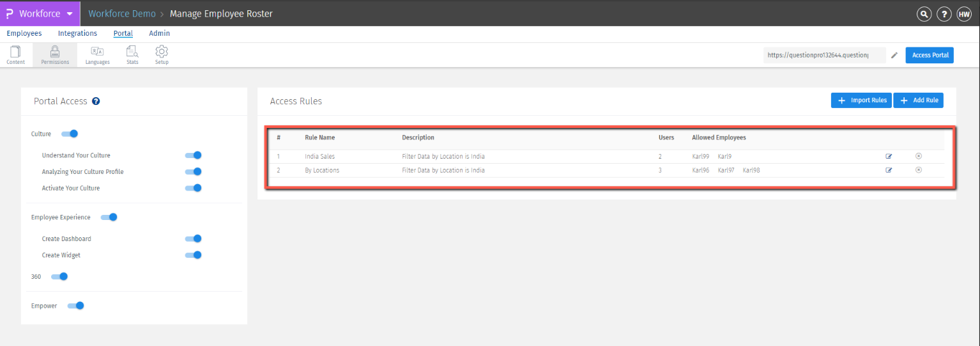
Task: Delete the India Sales rule
Action: pyautogui.click(x=919, y=156)
